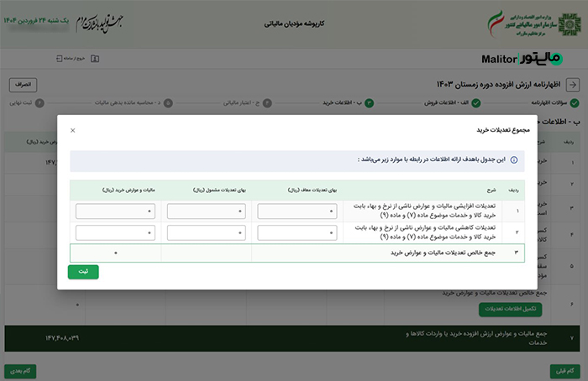Screen dimensions: 588x381
Task: Click the Malitor logo
Action: [522, 59]
